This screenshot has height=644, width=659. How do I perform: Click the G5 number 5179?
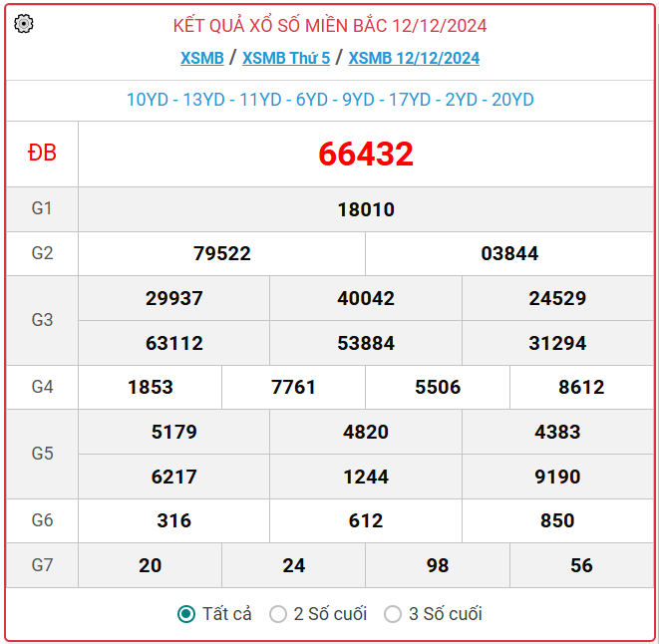pos(174,432)
